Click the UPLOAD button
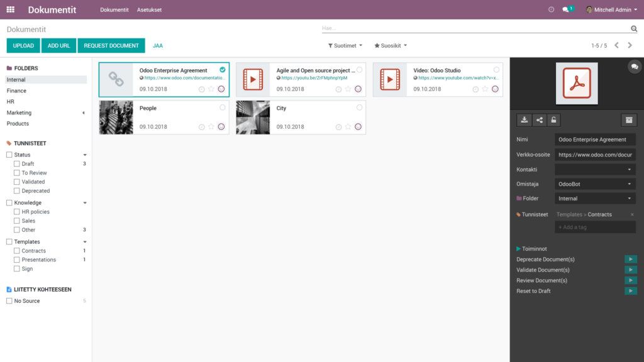 coord(23,45)
